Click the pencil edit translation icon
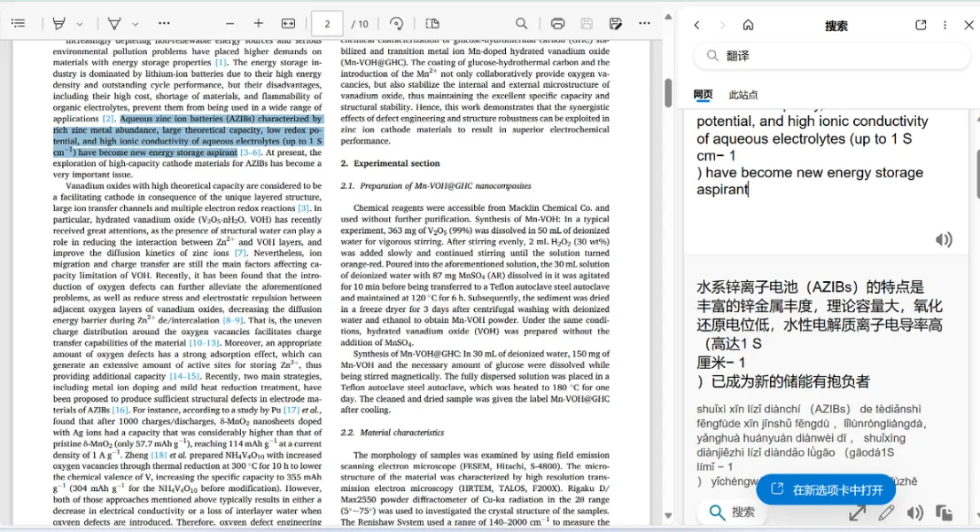 tap(886, 513)
